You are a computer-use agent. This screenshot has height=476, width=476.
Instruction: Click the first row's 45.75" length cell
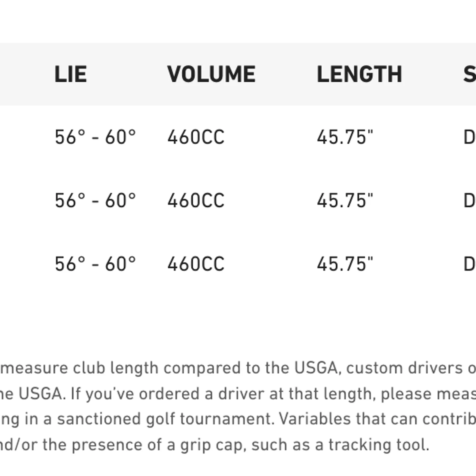345,137
